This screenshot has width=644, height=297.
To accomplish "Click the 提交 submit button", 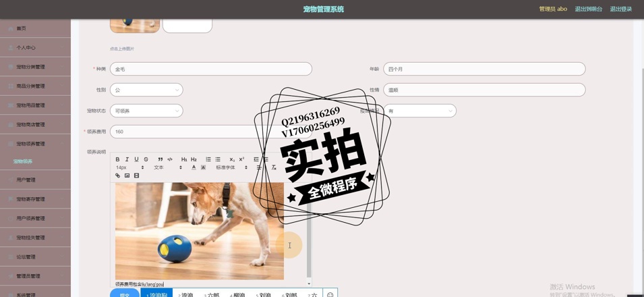I will pos(125,293).
